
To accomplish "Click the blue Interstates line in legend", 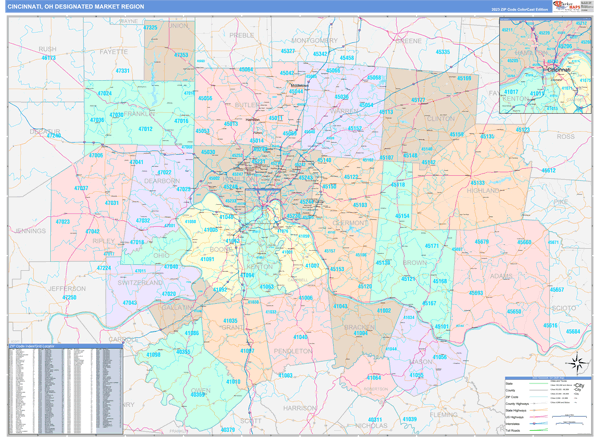I will pyautogui.click(x=538, y=424).
